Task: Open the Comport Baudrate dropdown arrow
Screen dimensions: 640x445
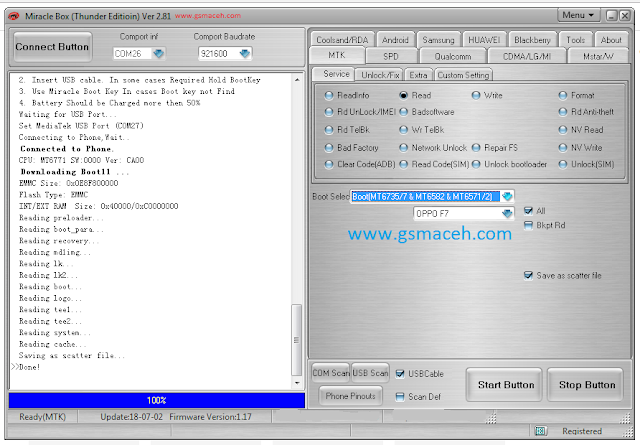Action: [244, 53]
